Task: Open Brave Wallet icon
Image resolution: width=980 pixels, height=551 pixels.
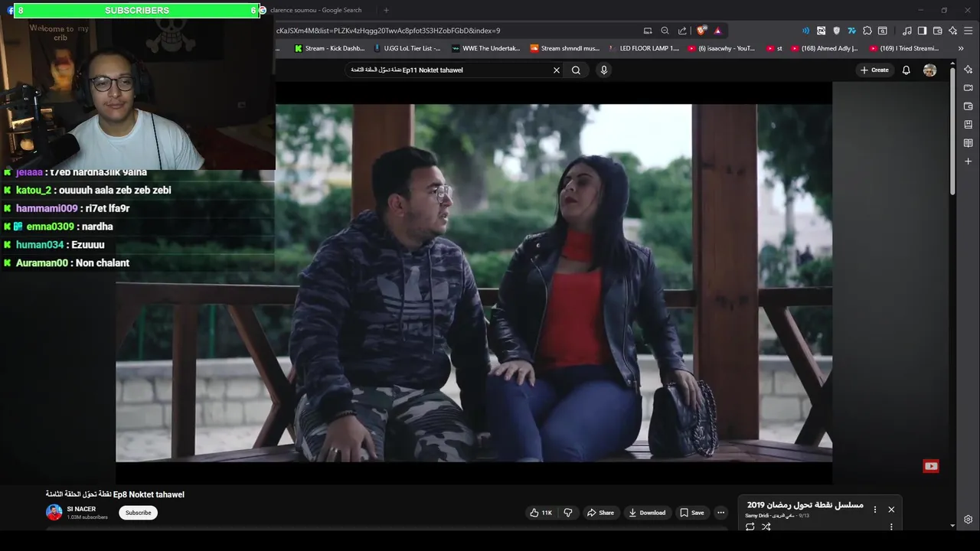Action: 937,31
